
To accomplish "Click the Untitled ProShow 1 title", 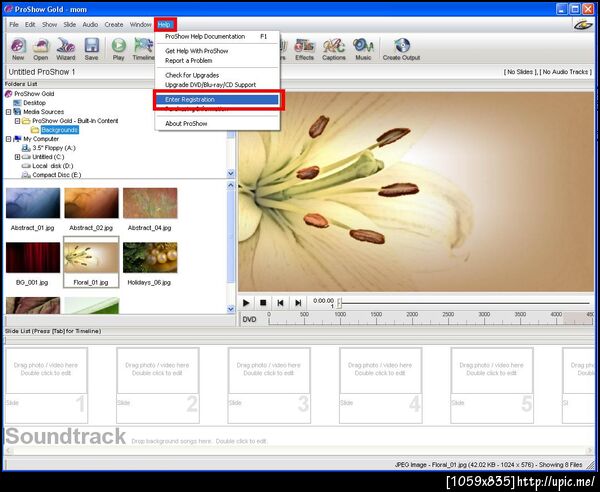I will [x=42, y=72].
